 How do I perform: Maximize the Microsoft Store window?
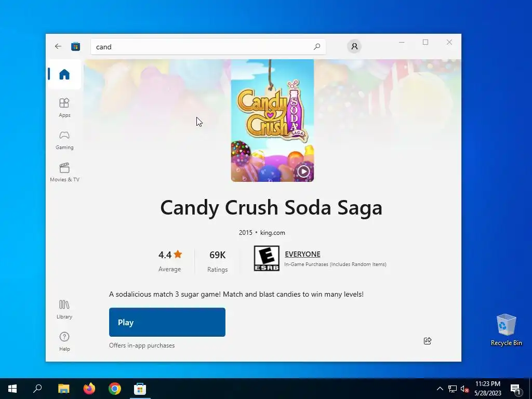tap(425, 42)
